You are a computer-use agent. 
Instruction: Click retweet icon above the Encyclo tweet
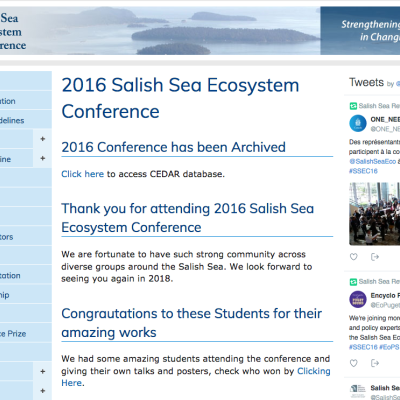point(353,282)
